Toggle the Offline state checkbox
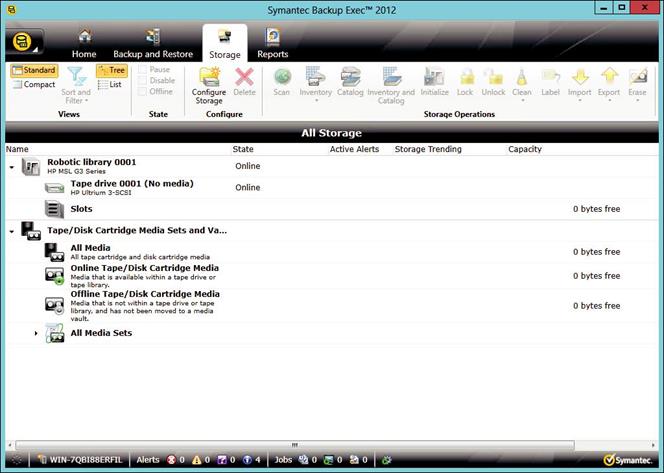 143,91
